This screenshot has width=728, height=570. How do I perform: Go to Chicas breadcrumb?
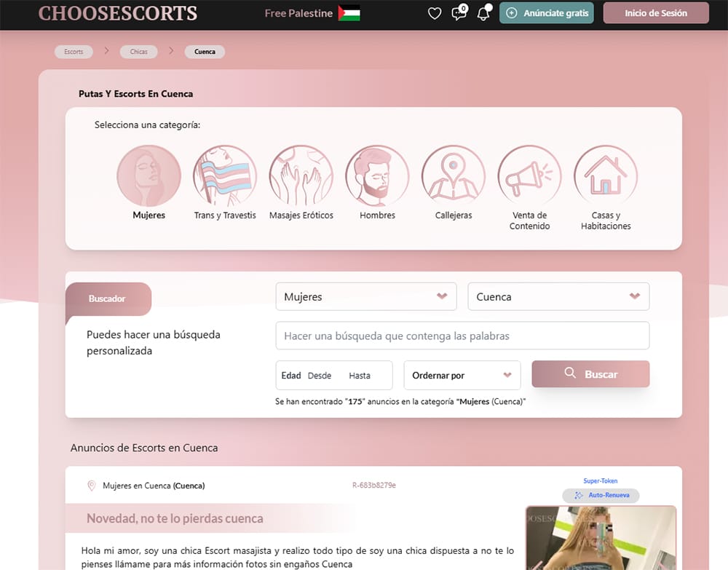[138, 52]
